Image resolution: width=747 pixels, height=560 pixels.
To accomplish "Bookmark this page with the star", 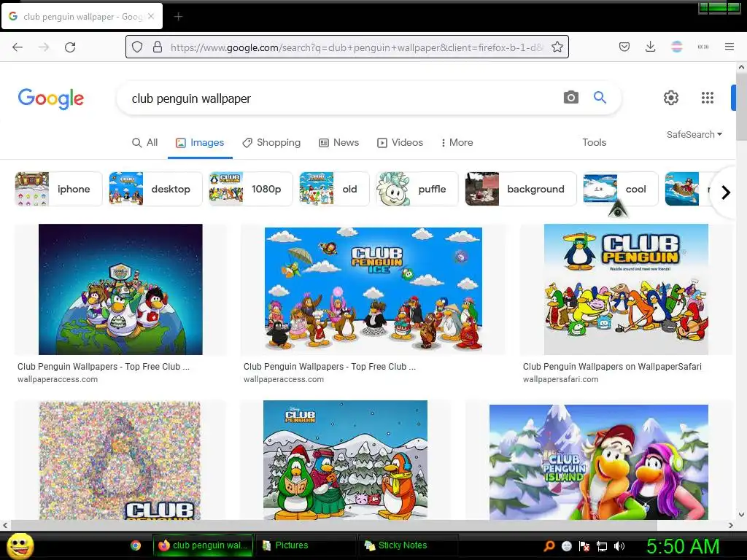I will pyautogui.click(x=557, y=47).
